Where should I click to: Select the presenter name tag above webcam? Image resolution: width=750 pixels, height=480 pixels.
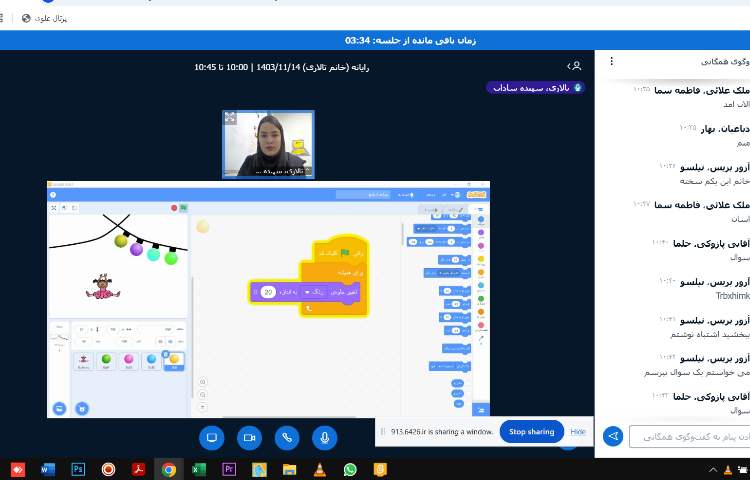coord(535,88)
